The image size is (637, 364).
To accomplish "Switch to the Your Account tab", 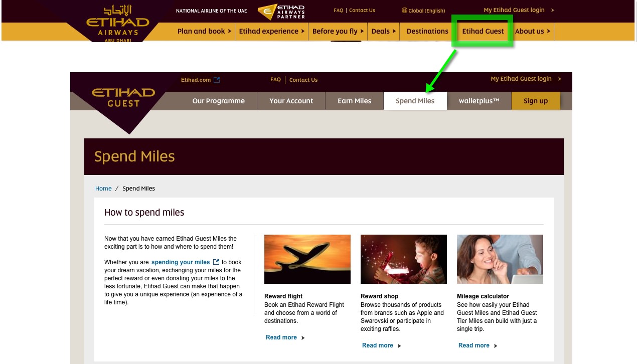I will click(x=291, y=101).
